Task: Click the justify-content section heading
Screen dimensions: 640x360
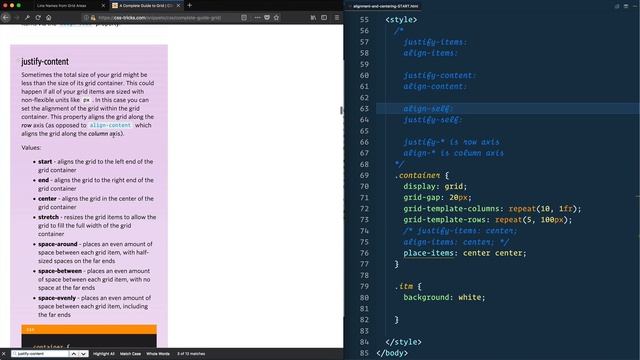Action: point(45,62)
